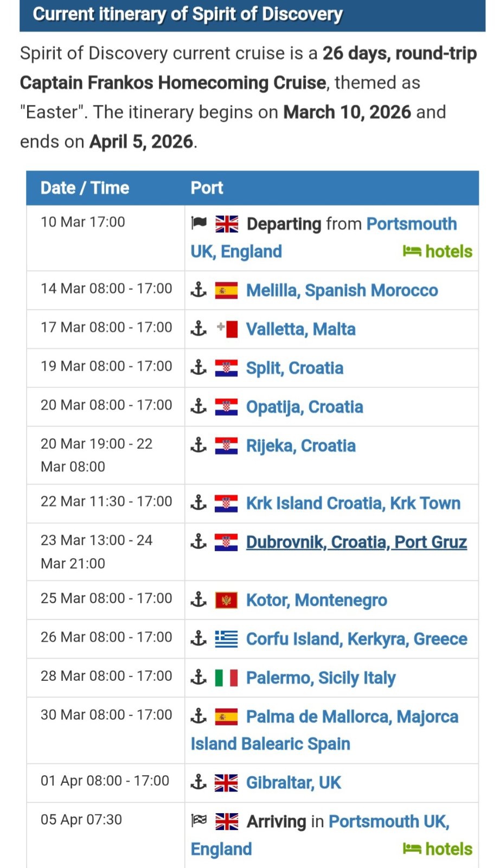Open the Valletta, Malta port link
Viewport: 500px width, 868px height.
tap(300, 329)
